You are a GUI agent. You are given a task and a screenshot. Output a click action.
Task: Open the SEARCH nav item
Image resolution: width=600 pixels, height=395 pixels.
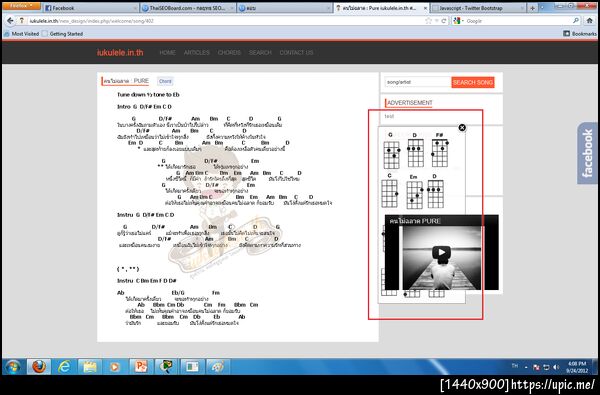(x=260, y=52)
